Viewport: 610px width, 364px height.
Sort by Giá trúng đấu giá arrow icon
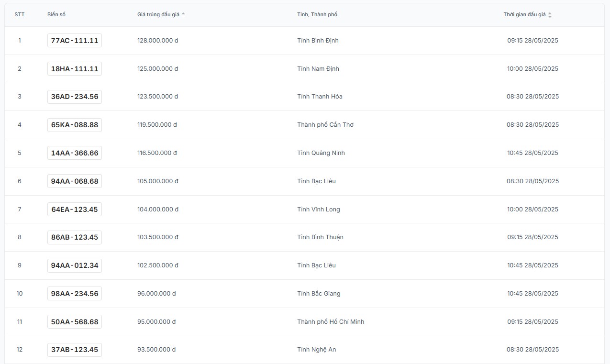click(183, 14)
